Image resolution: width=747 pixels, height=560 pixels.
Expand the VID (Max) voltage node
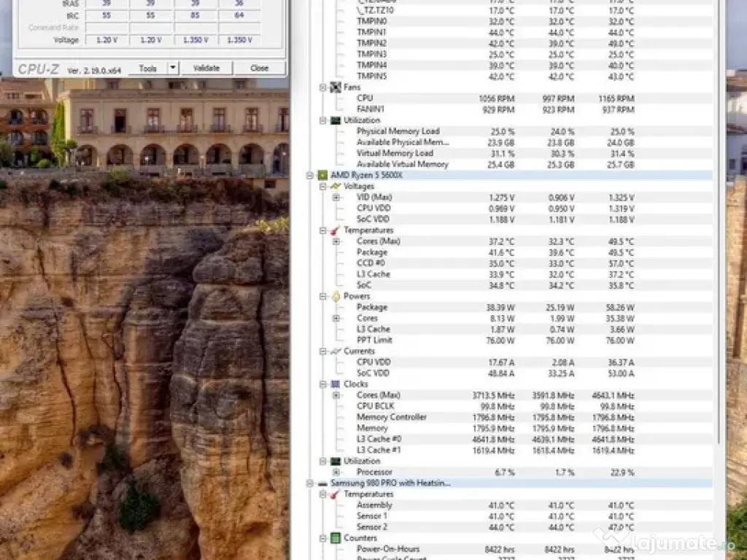[x=336, y=198]
